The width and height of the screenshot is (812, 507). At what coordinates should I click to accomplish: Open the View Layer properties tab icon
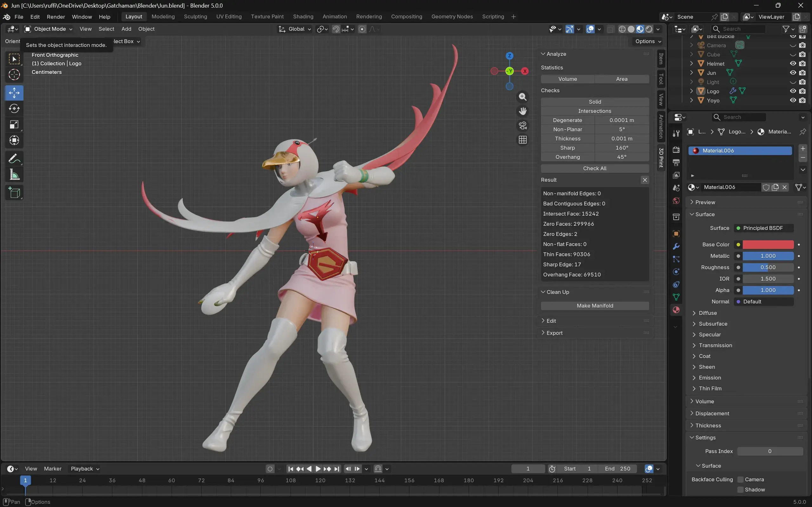[x=676, y=175]
